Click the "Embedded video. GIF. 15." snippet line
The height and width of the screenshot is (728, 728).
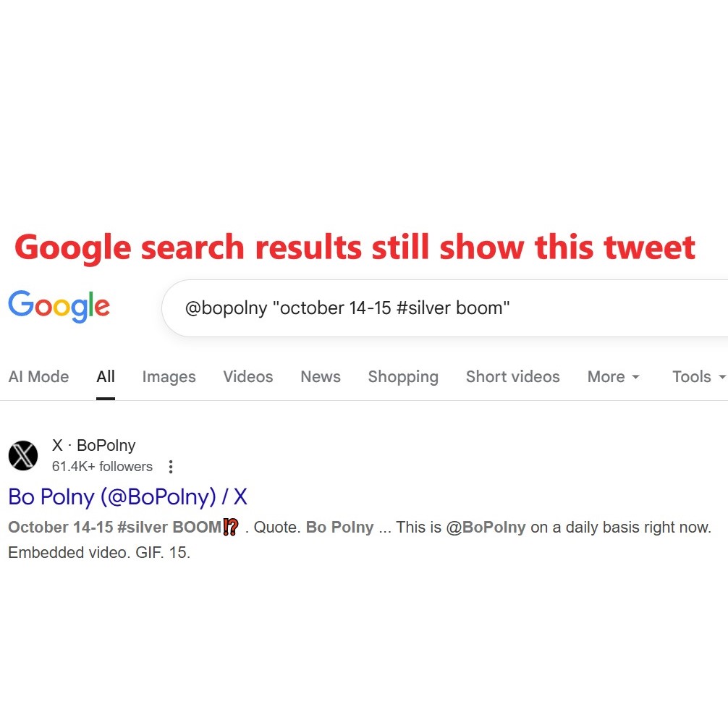point(99,553)
